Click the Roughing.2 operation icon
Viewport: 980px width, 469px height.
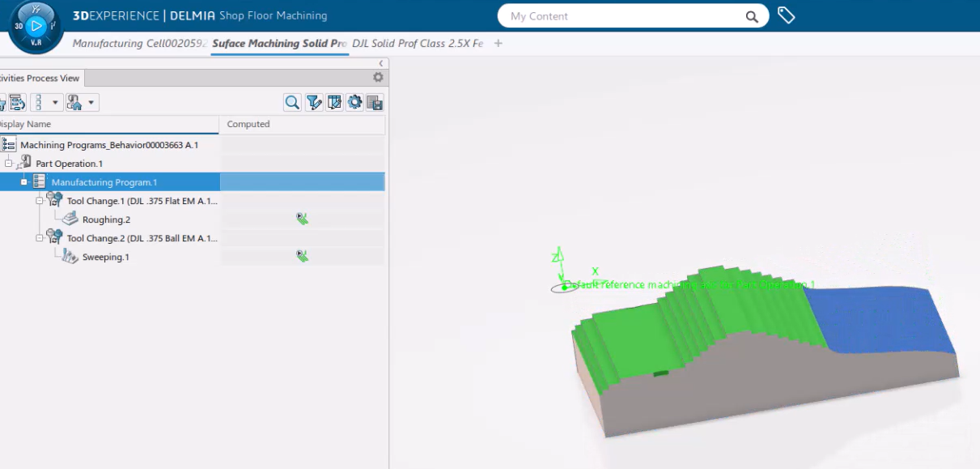(x=70, y=219)
